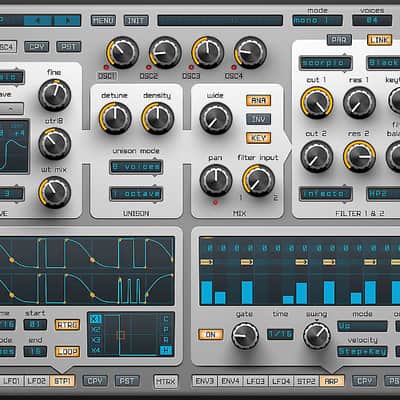Choose the P step edit option
This screenshot has width=400, height=400.
coord(166,330)
